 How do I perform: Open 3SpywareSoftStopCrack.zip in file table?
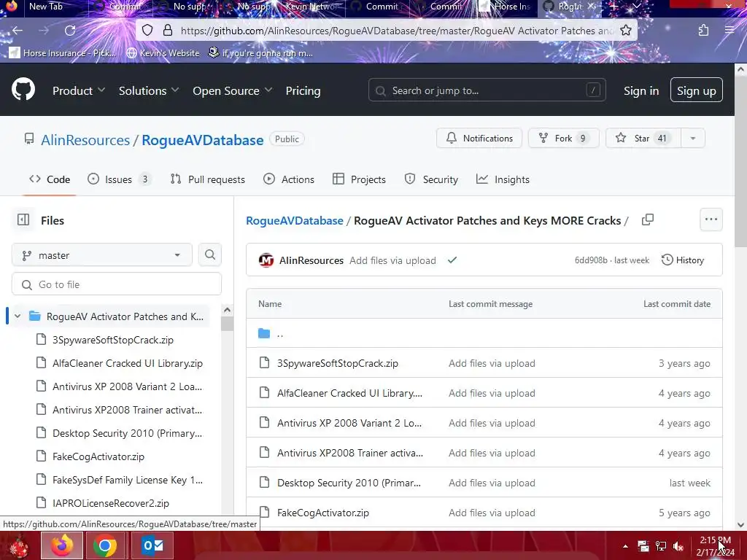click(x=338, y=363)
